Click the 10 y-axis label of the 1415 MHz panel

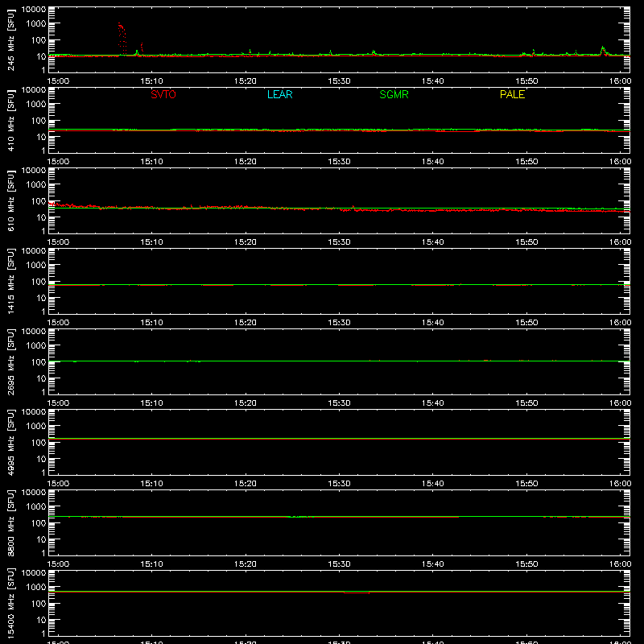coord(41,298)
